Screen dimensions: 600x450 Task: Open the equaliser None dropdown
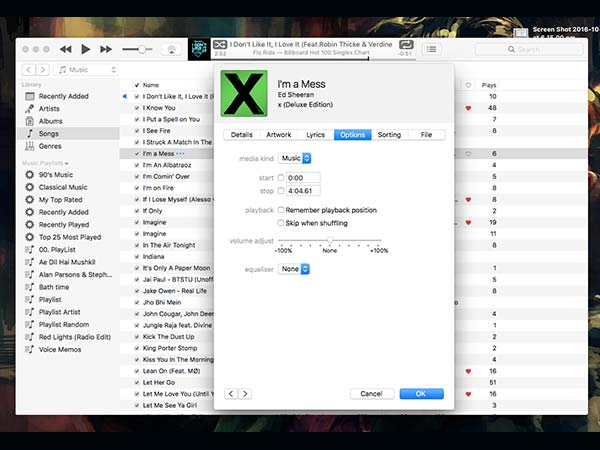[294, 269]
